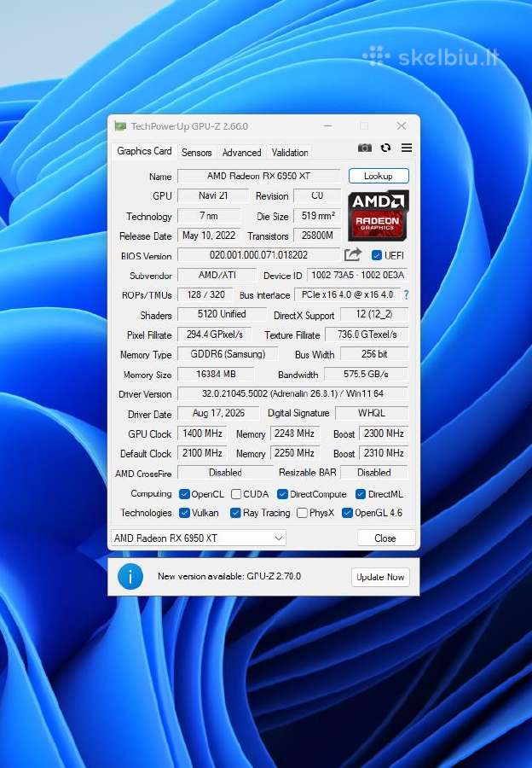Toggle the DirectML checkbox
This screenshot has width=532, height=768.
361,494
